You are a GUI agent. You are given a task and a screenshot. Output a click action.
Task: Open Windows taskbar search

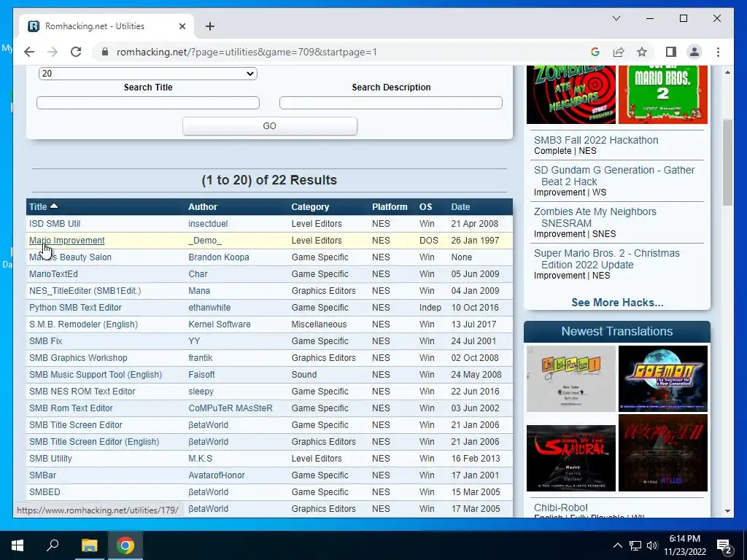(53, 545)
